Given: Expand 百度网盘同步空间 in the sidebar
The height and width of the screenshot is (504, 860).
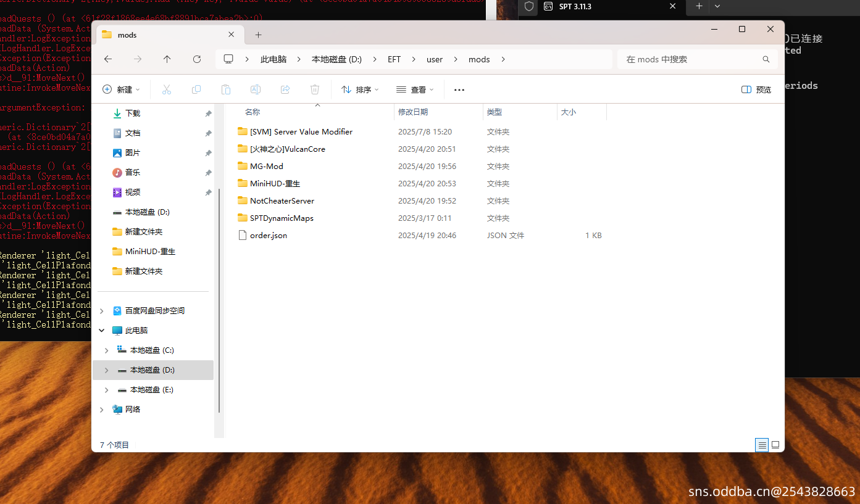Looking at the screenshot, I should (102, 310).
